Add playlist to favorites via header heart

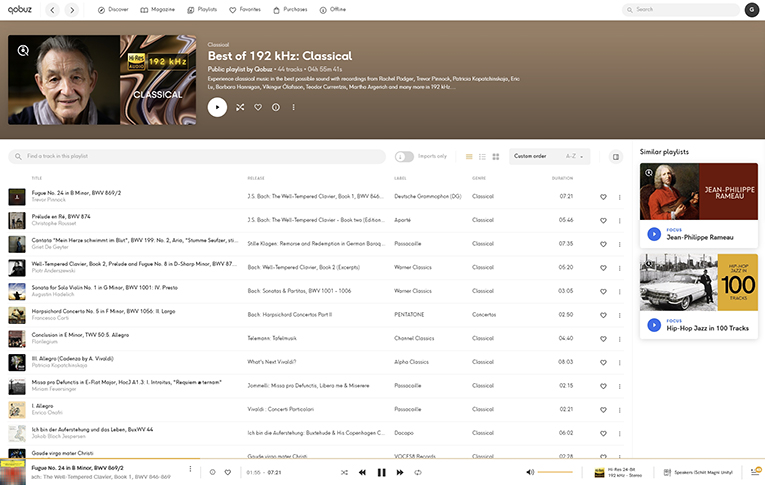click(258, 107)
